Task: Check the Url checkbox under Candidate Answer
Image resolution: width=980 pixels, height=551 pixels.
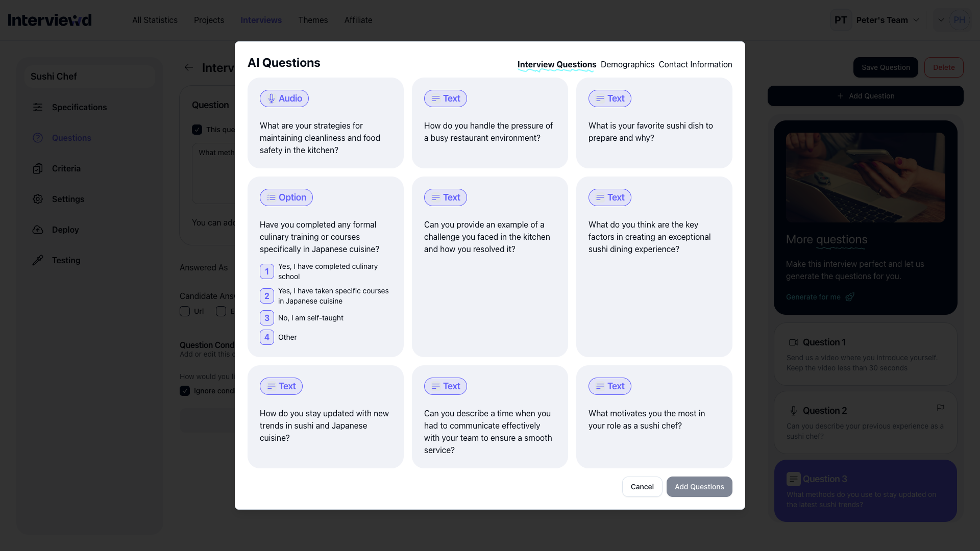Action: click(x=185, y=311)
